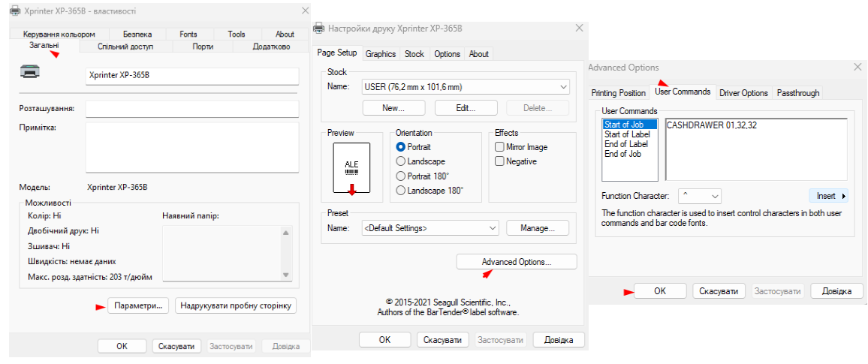Enable the Negative checkbox
Viewport: 868px width, 364px height.
click(499, 161)
